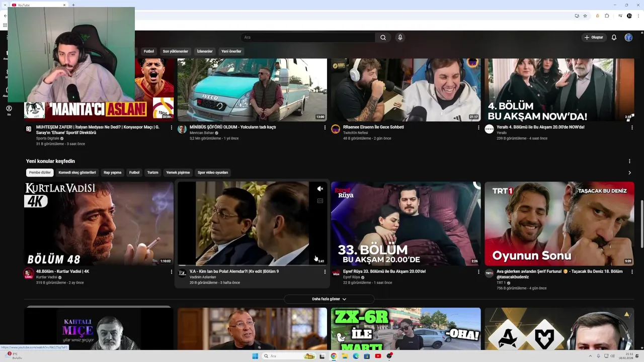Select the Son yüklenenler filter chip
The image size is (644, 362).
click(x=175, y=51)
